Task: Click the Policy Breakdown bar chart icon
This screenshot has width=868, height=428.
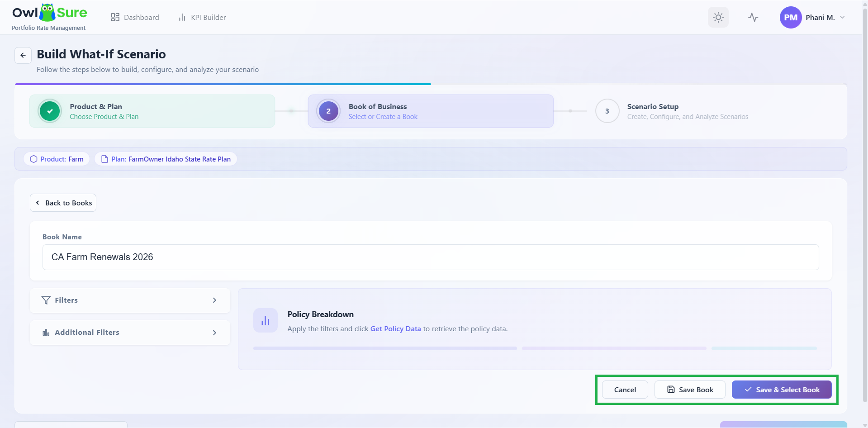Action: point(266,321)
